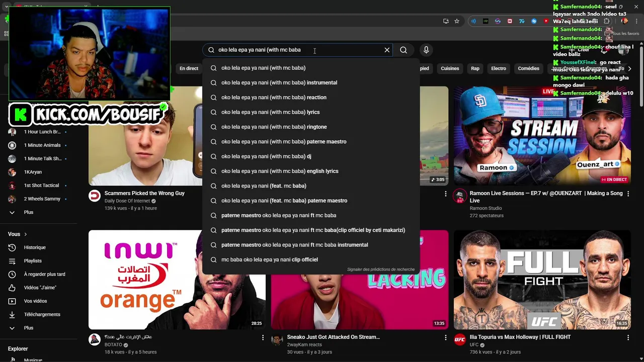Open 'Téléchargements' in the sidebar
The width and height of the screenshot is (644, 362).
(38, 314)
